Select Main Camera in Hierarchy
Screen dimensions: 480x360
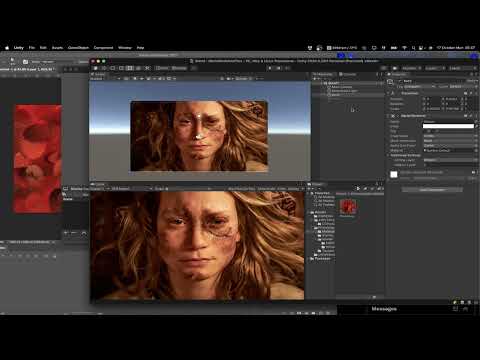click(x=341, y=87)
